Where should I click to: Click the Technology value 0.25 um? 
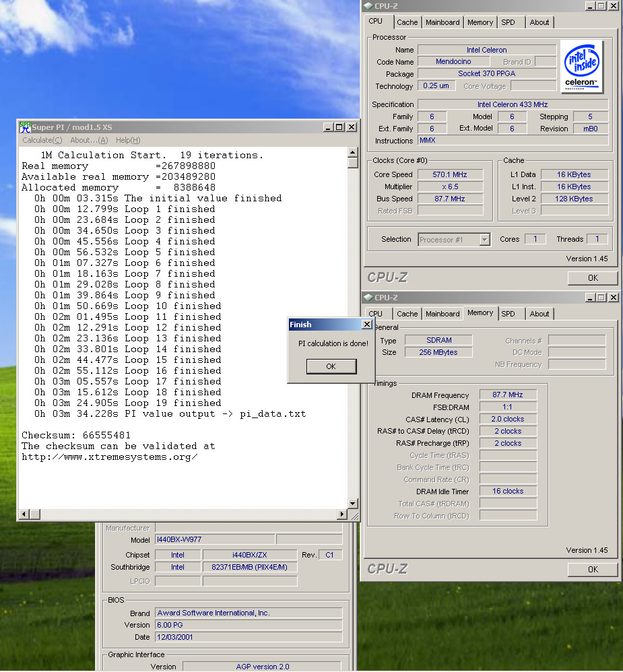pos(436,86)
